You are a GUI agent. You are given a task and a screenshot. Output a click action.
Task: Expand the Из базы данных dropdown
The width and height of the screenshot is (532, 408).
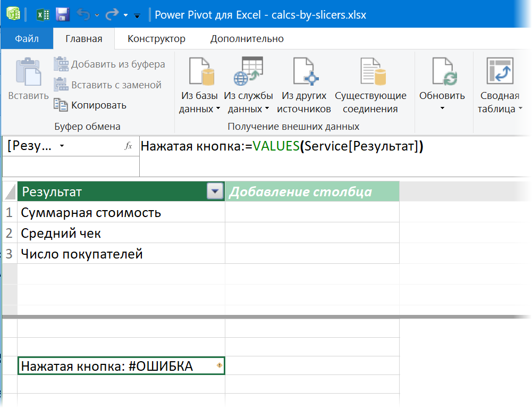[218, 109]
